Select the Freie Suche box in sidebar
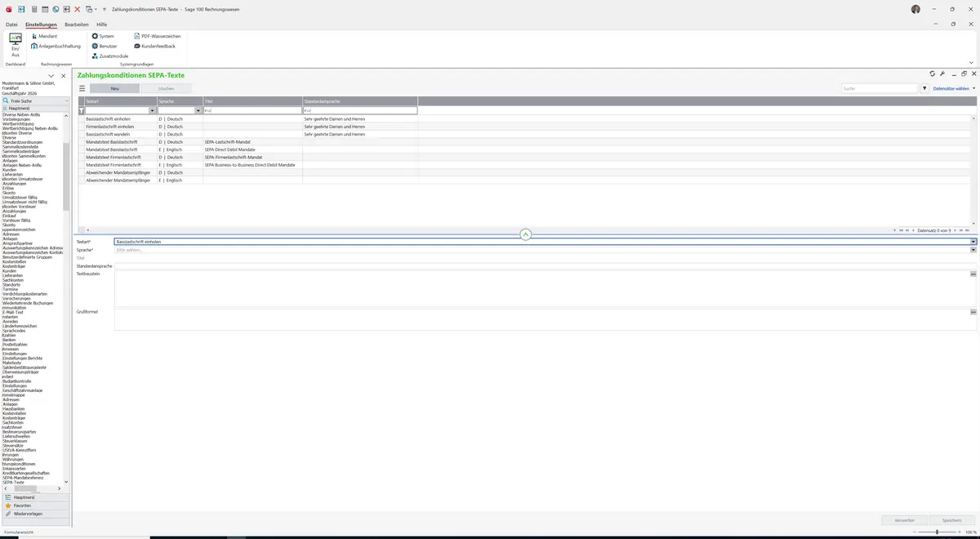Viewport: 980px width, 539px height. (34, 101)
